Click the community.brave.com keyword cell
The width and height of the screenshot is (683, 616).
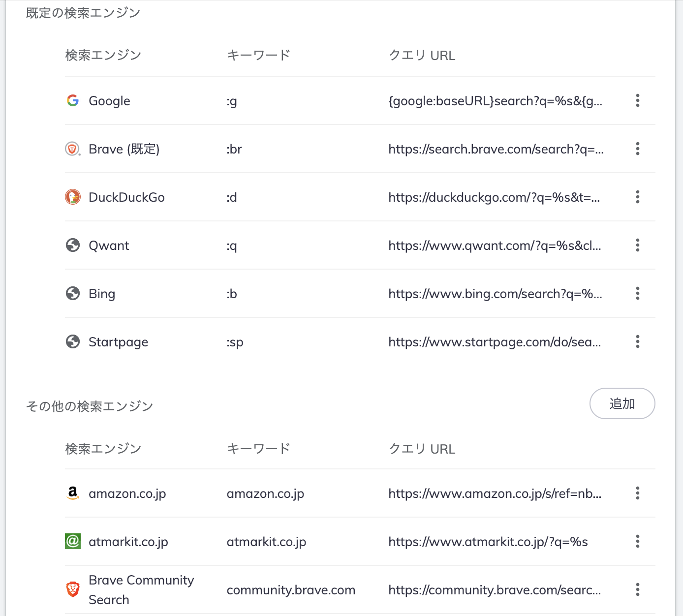291,590
